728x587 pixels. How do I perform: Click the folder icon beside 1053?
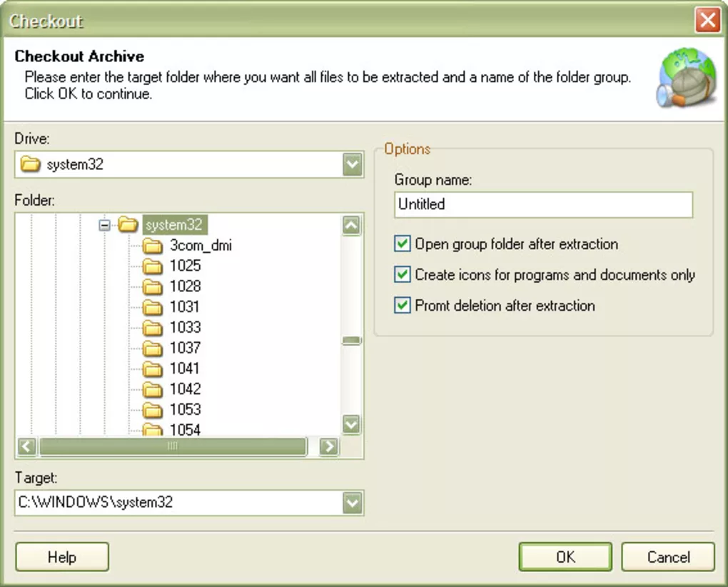tap(152, 410)
